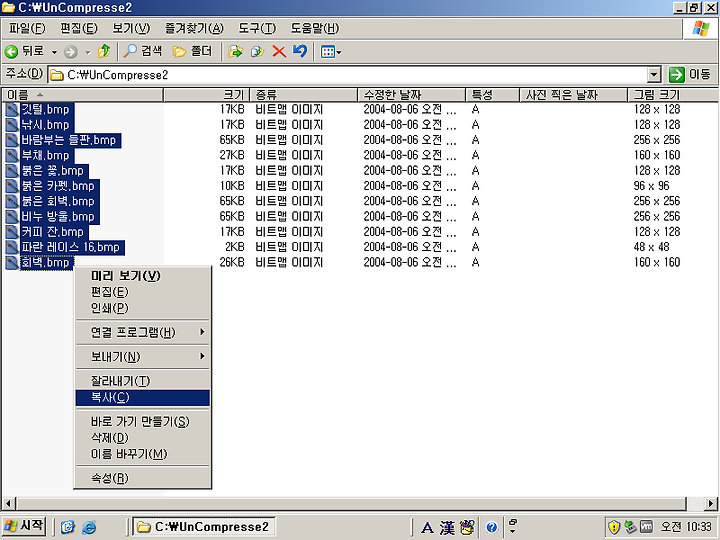Image resolution: width=720 pixels, height=540 pixels.
Task: Open the 편집(E) menu
Action: click(x=79, y=28)
